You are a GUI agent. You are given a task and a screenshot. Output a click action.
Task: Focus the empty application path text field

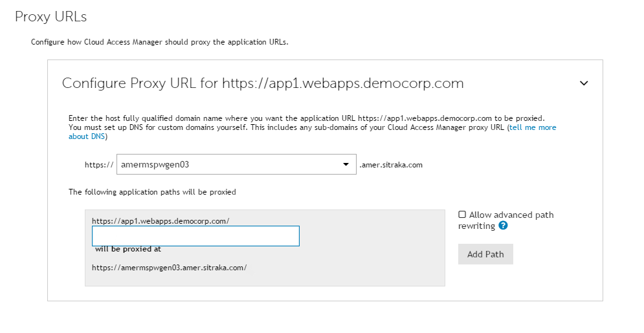click(x=195, y=236)
